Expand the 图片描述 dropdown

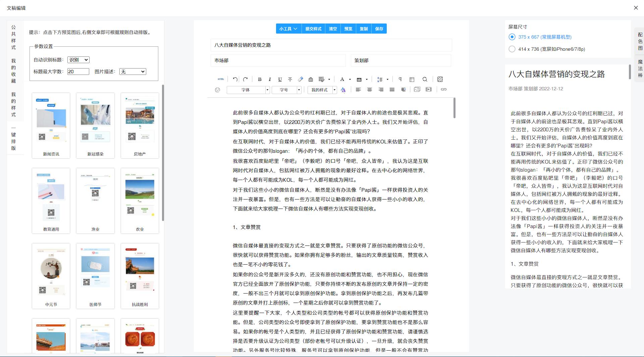(132, 72)
